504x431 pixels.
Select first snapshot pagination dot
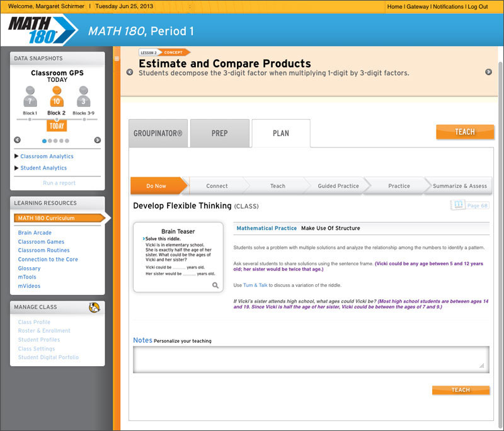click(x=44, y=141)
